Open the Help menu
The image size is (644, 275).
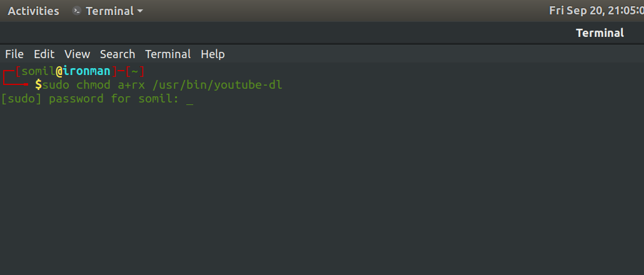pos(213,54)
